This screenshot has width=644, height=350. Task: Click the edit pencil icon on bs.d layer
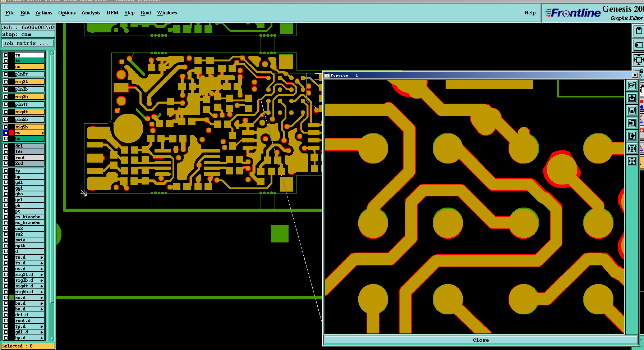[42, 303]
